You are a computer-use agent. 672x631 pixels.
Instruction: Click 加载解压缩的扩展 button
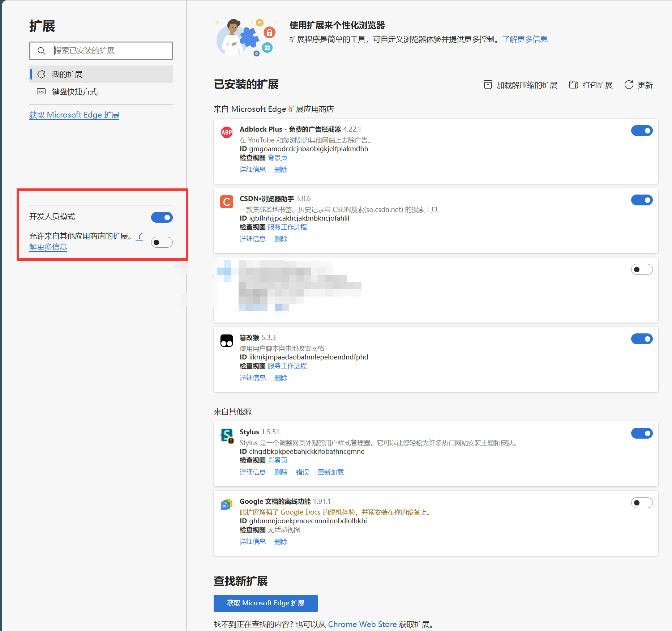tap(521, 85)
